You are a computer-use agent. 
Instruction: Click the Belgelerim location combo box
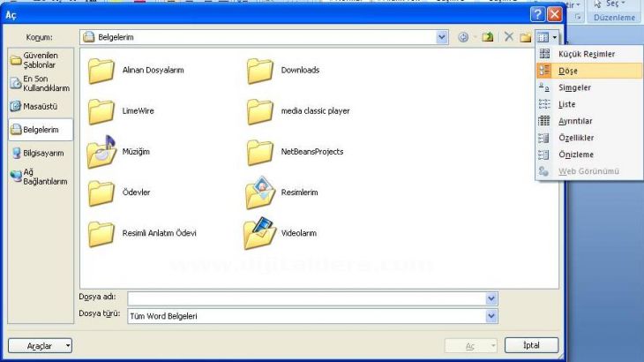[264, 37]
